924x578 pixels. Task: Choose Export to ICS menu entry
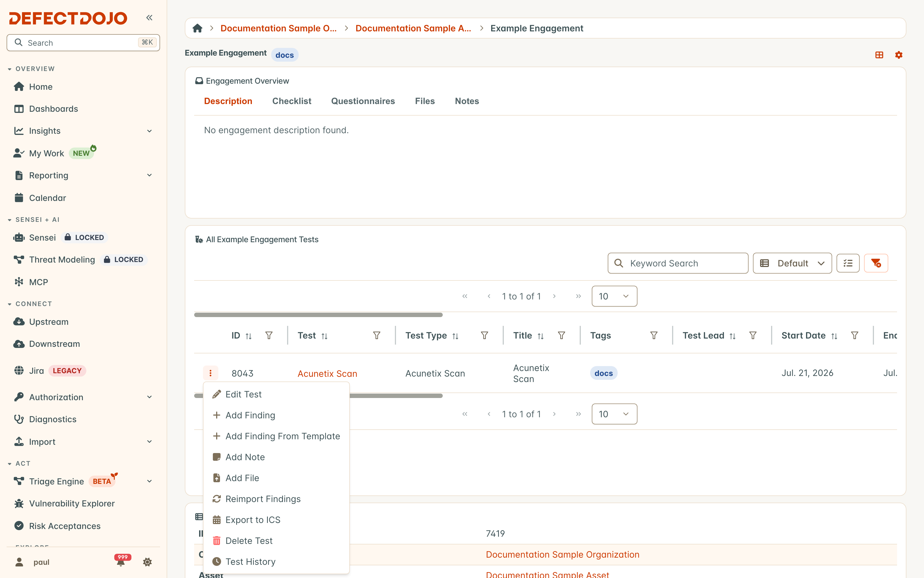[276, 520]
